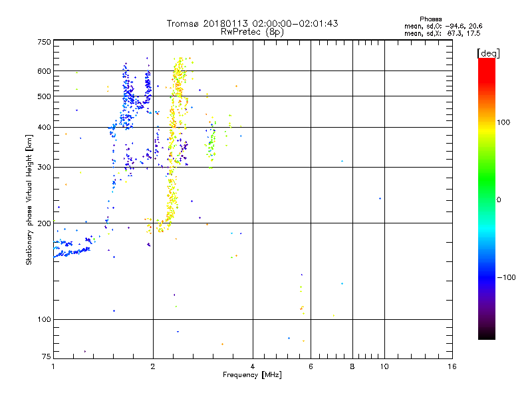Viewport: 532px width, 399px height.
Task: Click the y-axis tick label '400'
Action: pyautogui.click(x=44, y=127)
